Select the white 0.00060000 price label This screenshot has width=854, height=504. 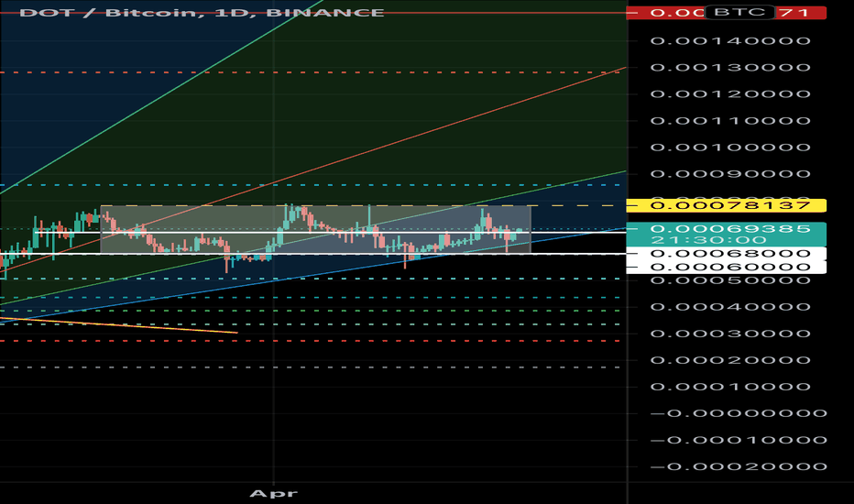[727, 267]
